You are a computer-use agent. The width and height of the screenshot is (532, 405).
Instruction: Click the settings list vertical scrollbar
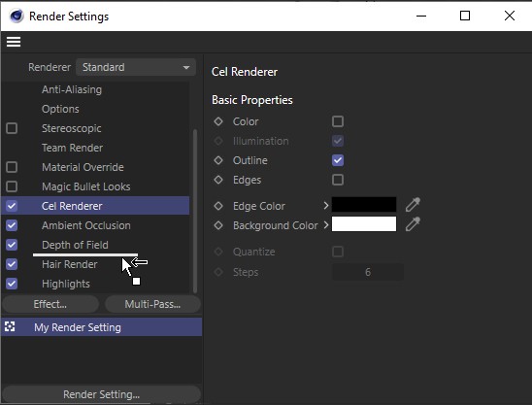(x=195, y=211)
